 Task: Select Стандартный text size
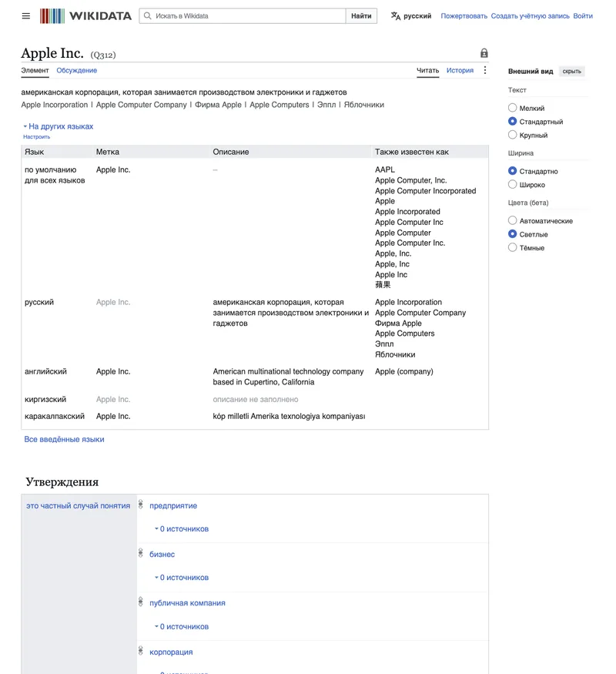tap(512, 121)
